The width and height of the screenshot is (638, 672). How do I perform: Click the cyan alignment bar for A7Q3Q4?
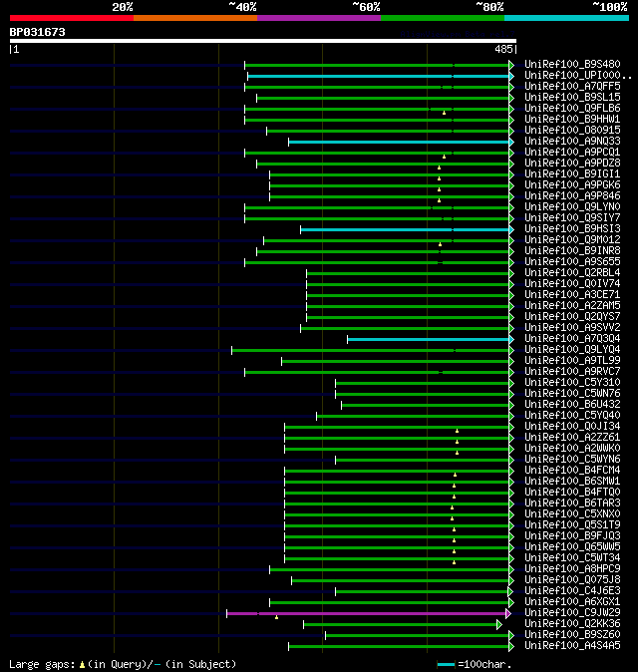tap(429, 339)
